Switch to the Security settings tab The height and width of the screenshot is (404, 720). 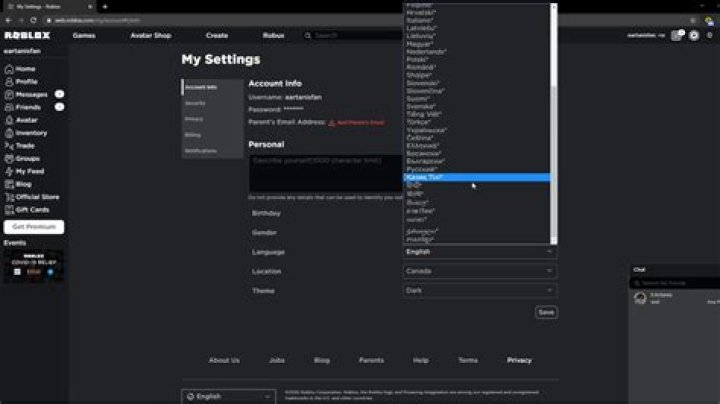pos(212,103)
